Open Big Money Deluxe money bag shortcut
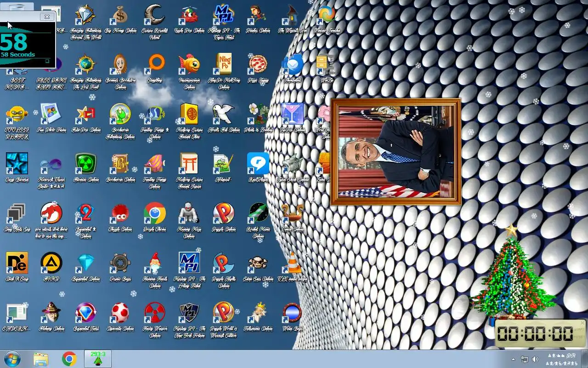Viewport: 588px width, 368px height. (x=120, y=15)
